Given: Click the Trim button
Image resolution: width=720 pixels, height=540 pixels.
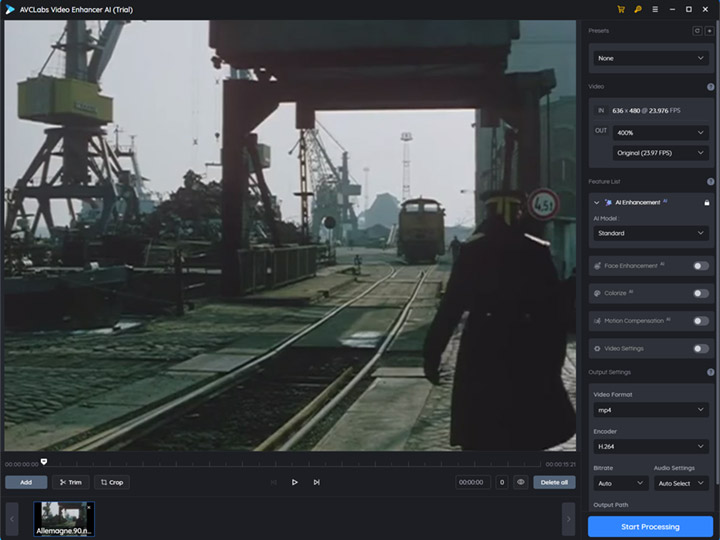Looking at the screenshot, I should click(70, 482).
